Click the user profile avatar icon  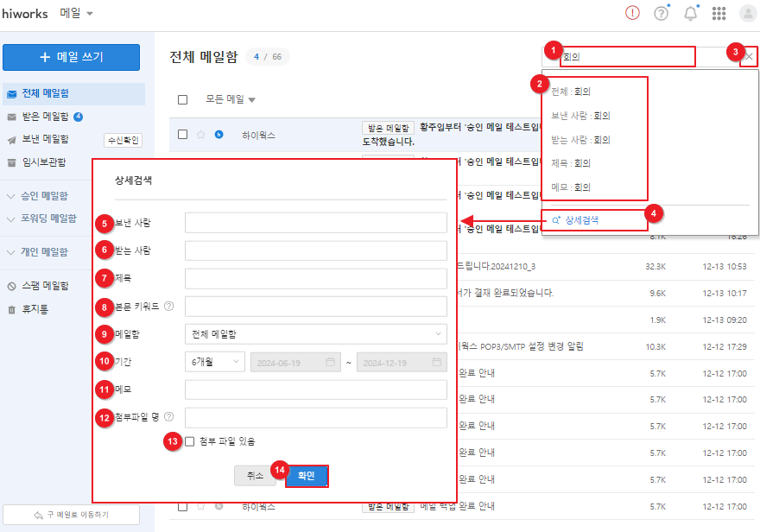tap(748, 13)
